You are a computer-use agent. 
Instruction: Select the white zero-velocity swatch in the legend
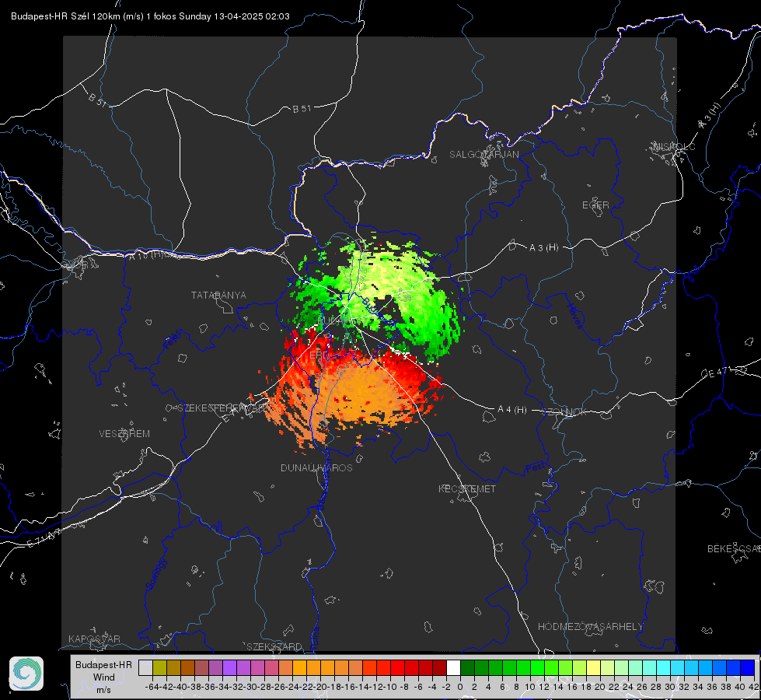[x=453, y=667]
